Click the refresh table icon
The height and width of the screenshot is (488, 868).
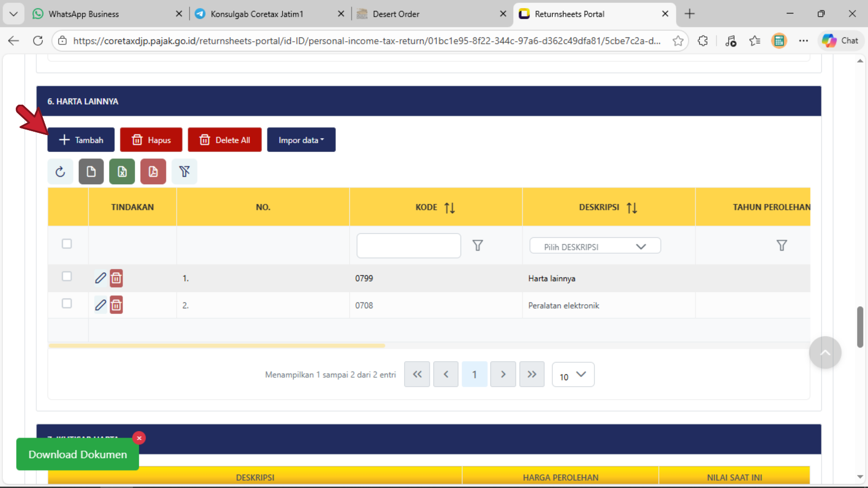[x=60, y=172]
